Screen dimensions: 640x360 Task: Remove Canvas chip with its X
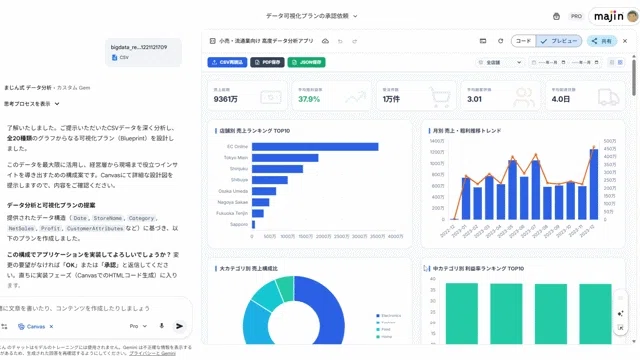pyautogui.click(x=51, y=327)
